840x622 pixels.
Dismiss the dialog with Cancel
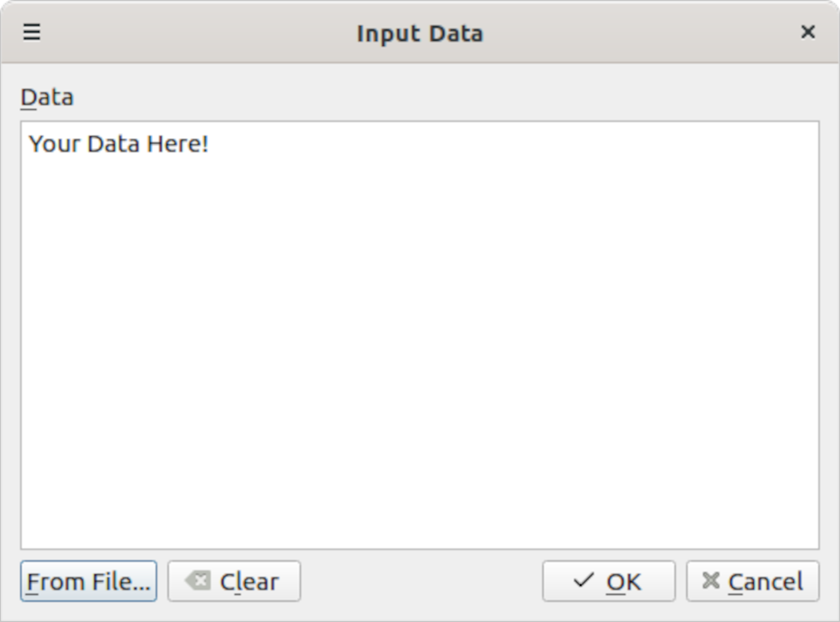(x=752, y=581)
